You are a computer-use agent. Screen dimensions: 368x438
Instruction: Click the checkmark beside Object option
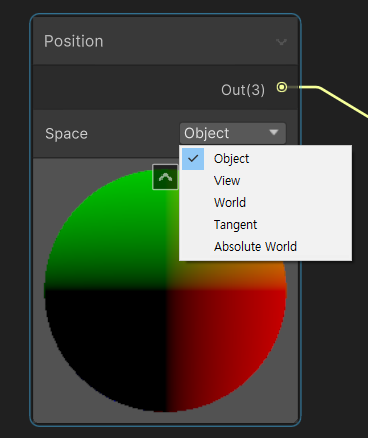tap(193, 159)
